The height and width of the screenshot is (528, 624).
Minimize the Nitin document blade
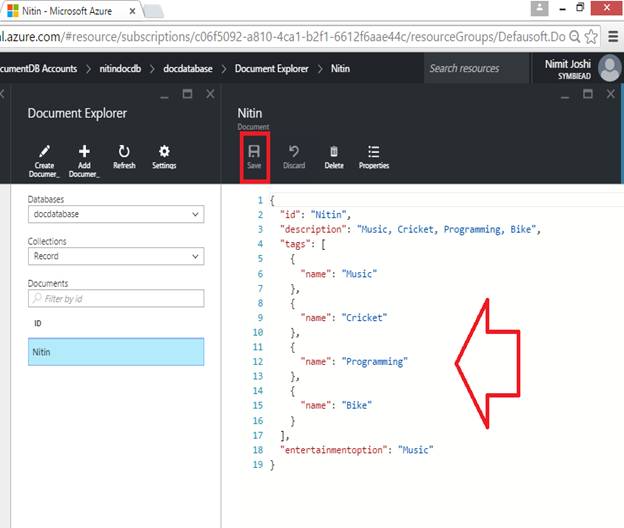565,95
